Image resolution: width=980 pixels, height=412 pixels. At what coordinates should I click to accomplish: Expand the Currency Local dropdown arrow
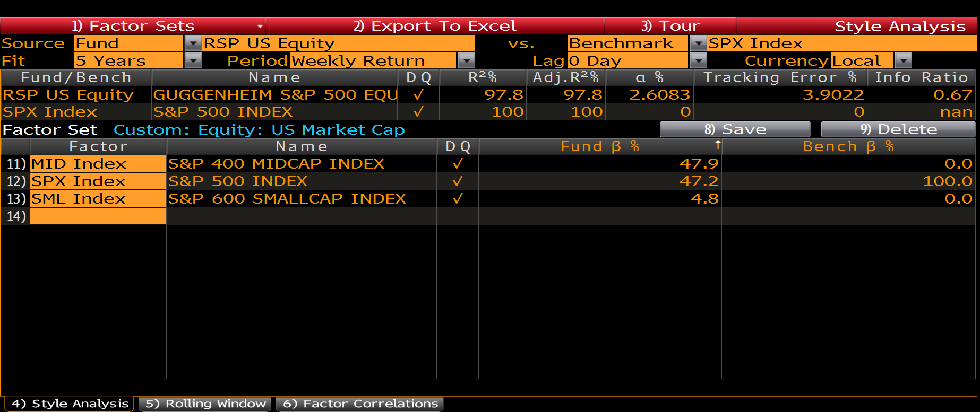[x=903, y=61]
